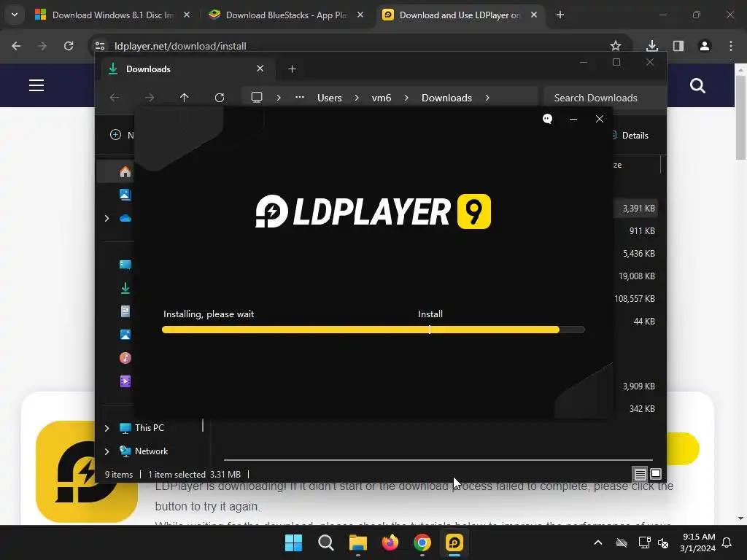Click the Search Downloads field
The width and height of the screenshot is (747, 560).
605,98
